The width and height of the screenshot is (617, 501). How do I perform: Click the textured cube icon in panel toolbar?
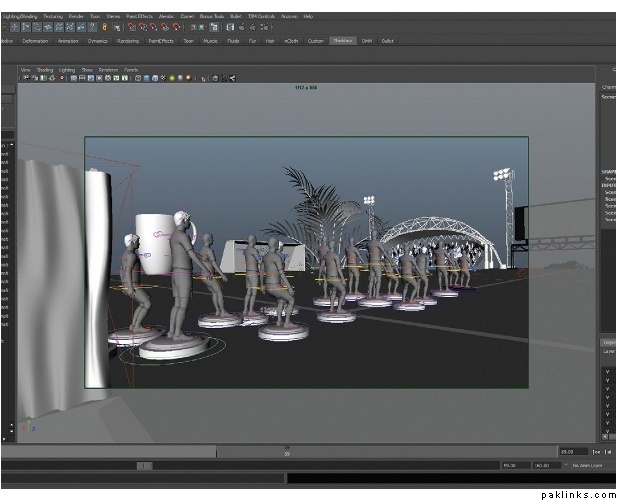coord(162,77)
